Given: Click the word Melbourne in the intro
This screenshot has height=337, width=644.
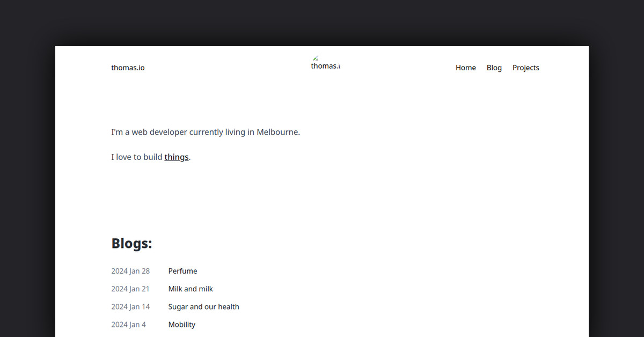Looking at the screenshot, I should 277,132.
